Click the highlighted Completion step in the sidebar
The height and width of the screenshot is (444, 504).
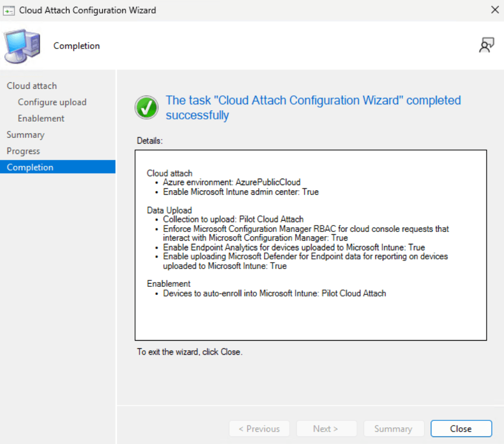[30, 167]
